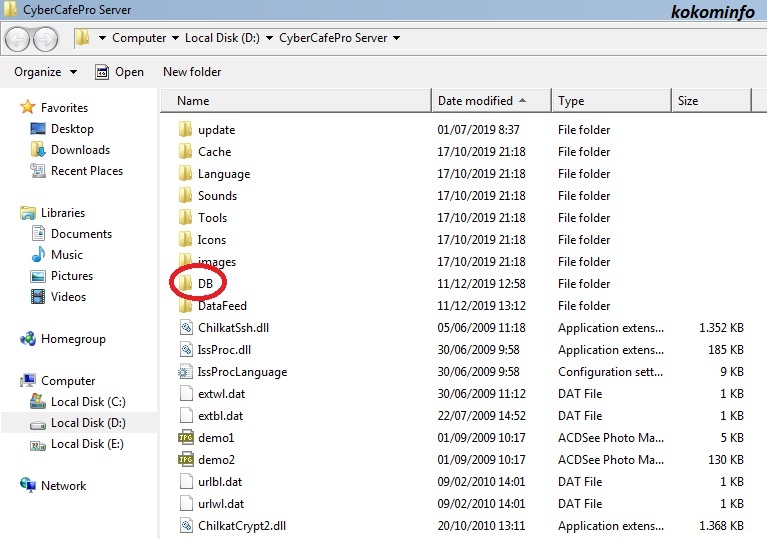Click the Forward navigation arrow button
Image resolution: width=767 pixels, height=539 pixels.
[46, 39]
